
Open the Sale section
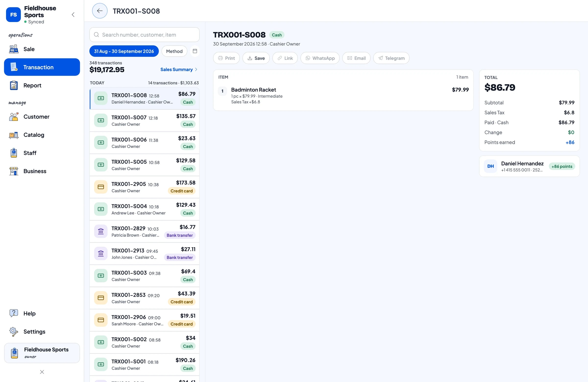coord(42,49)
